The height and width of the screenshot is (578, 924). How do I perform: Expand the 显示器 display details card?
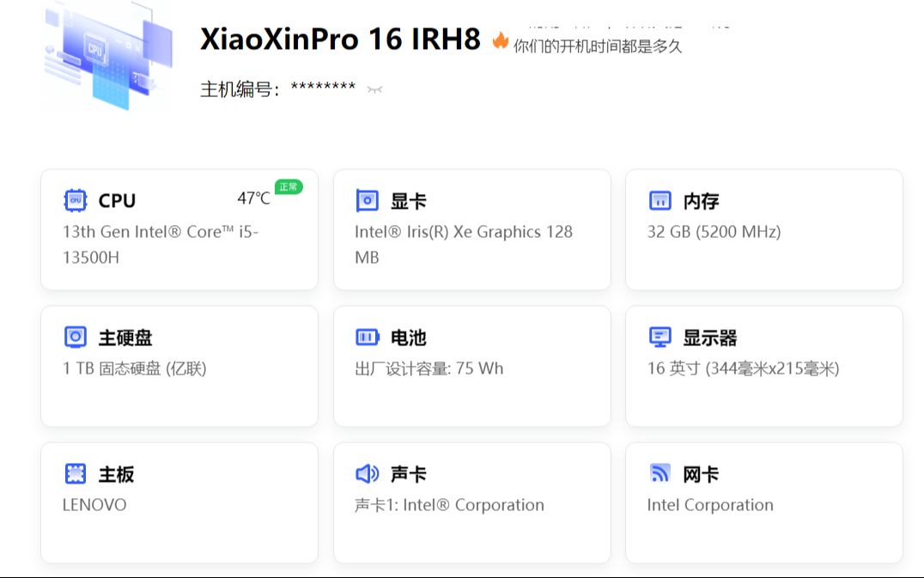(763, 366)
